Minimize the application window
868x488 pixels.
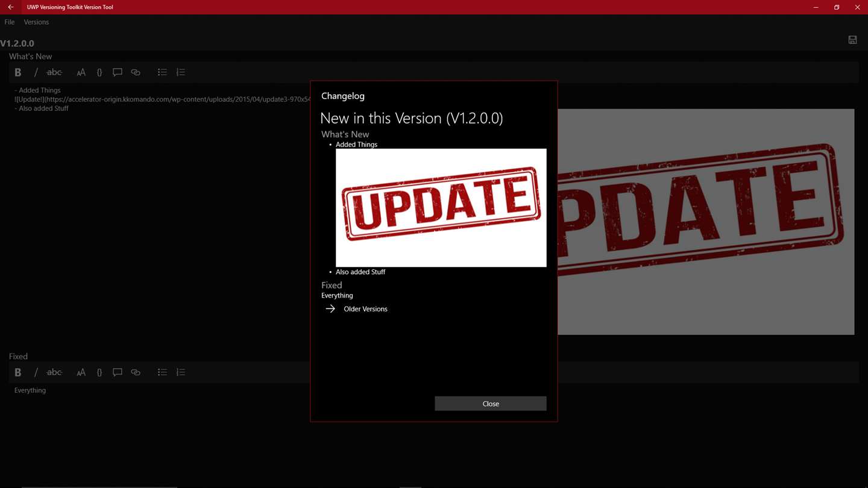pyautogui.click(x=816, y=7)
